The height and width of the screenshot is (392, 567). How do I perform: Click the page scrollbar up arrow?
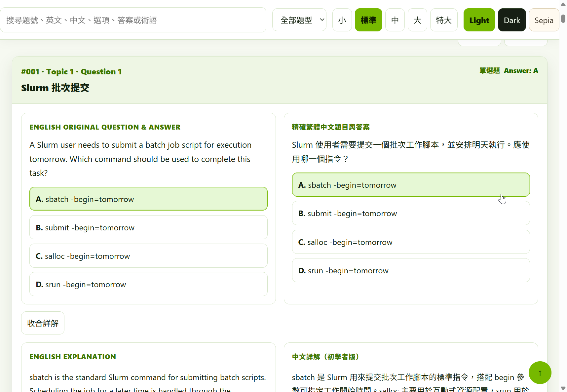pos(563,4)
